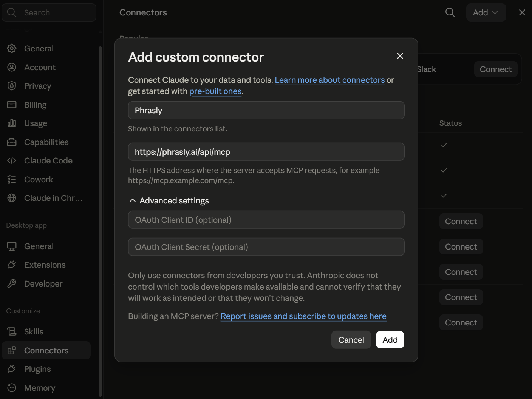Click the sidebar vertical scrollbar
The width and height of the screenshot is (532, 399).
(x=100, y=221)
